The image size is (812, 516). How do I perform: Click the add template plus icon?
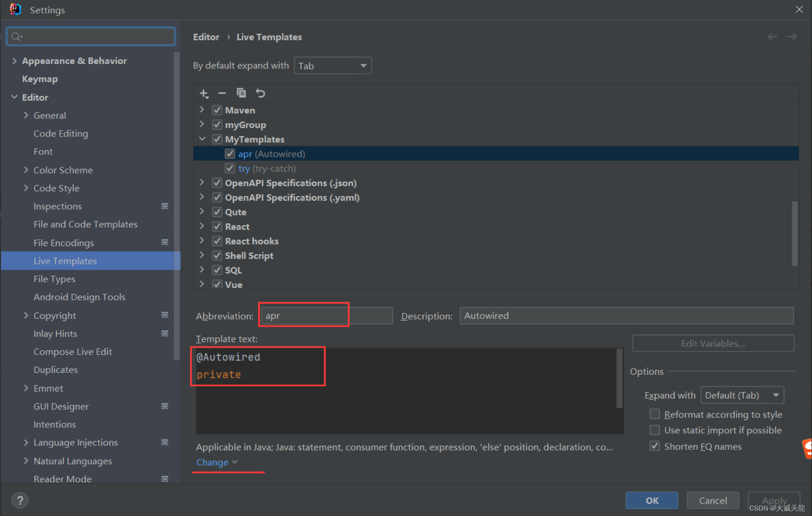pyautogui.click(x=204, y=94)
